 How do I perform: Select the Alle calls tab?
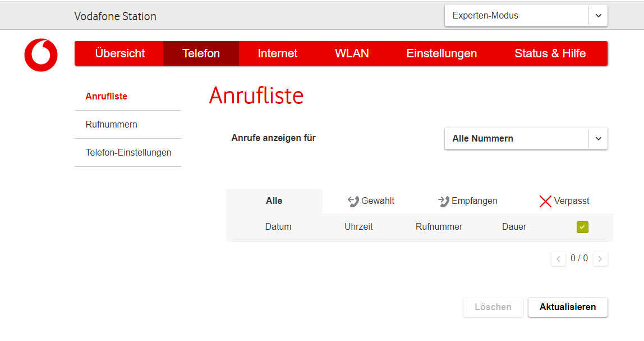coord(274,201)
